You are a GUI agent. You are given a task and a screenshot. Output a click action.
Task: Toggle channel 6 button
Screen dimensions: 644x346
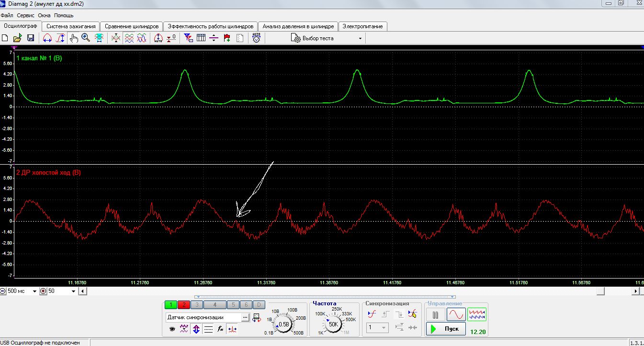pyautogui.click(x=245, y=304)
